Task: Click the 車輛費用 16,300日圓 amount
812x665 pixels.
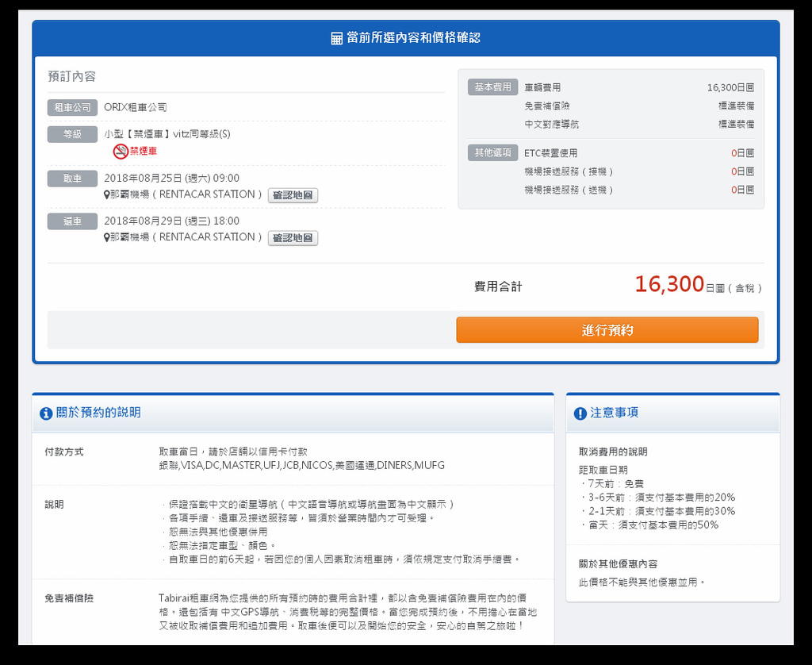Action: tap(730, 87)
